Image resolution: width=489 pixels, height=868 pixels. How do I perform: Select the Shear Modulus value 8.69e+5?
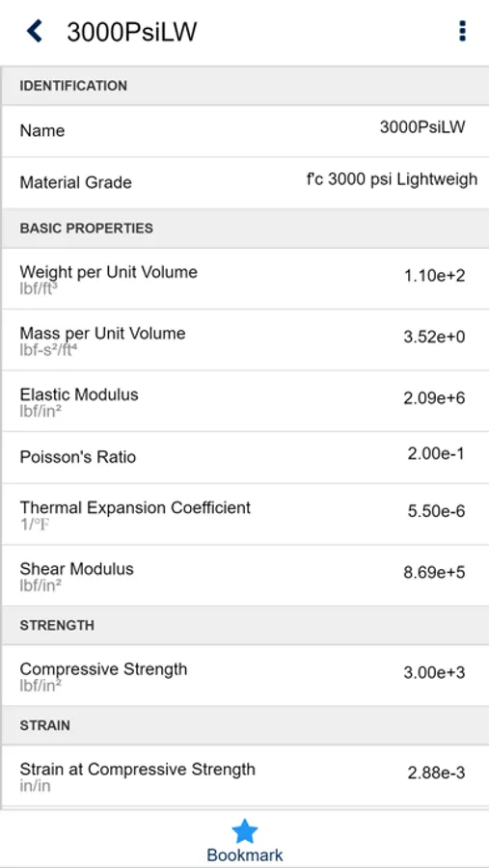click(434, 572)
